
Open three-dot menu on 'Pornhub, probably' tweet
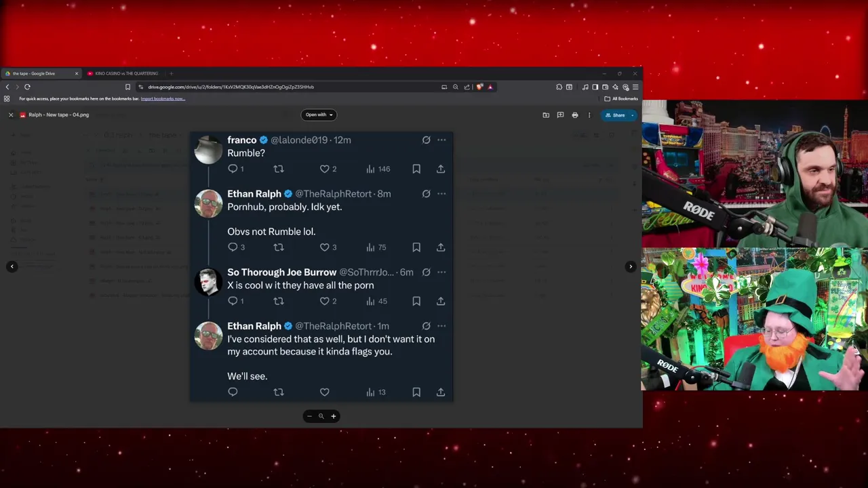[x=441, y=194]
